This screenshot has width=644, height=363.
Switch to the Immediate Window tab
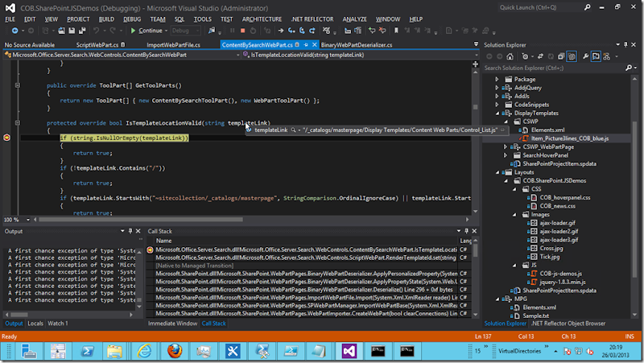171,324
